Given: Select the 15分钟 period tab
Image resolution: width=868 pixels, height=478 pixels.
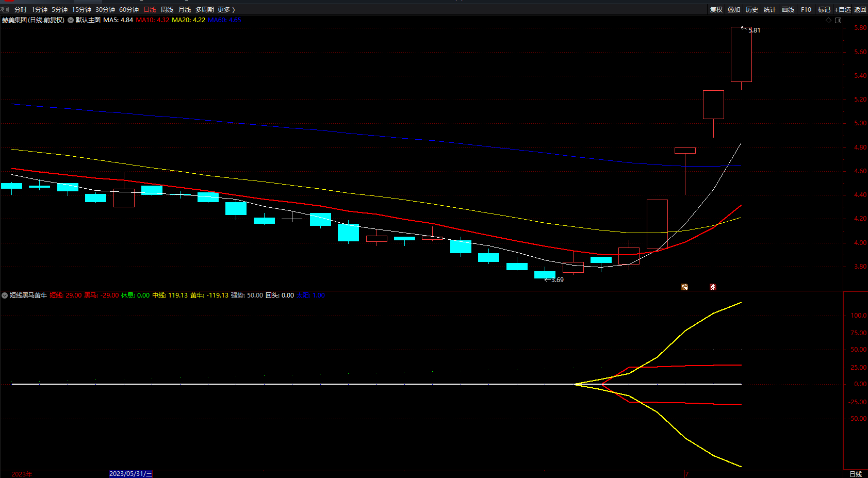Looking at the screenshot, I should click(81, 10).
